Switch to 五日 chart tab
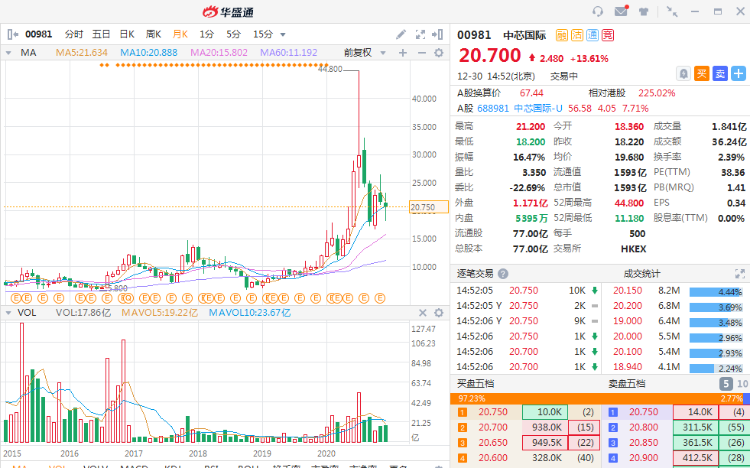This screenshot has height=468, width=750. (x=101, y=34)
